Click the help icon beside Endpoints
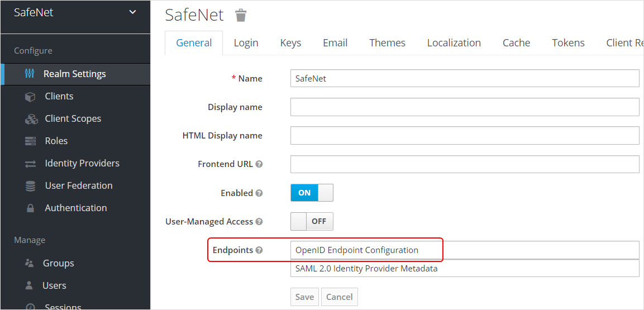Image resolution: width=644 pixels, height=310 pixels. (x=259, y=250)
